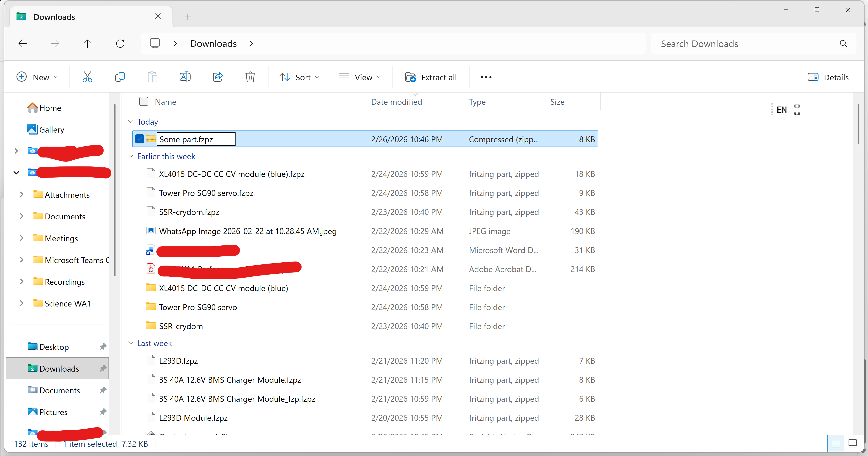Viewport: 868px width, 456px height.
Task: Click the Copy icon in toolbar
Action: click(x=120, y=77)
